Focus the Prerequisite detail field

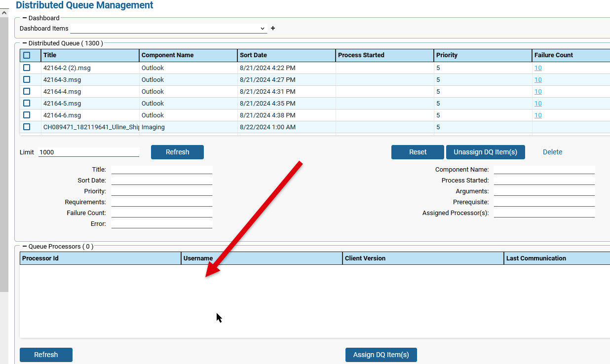pos(544,202)
